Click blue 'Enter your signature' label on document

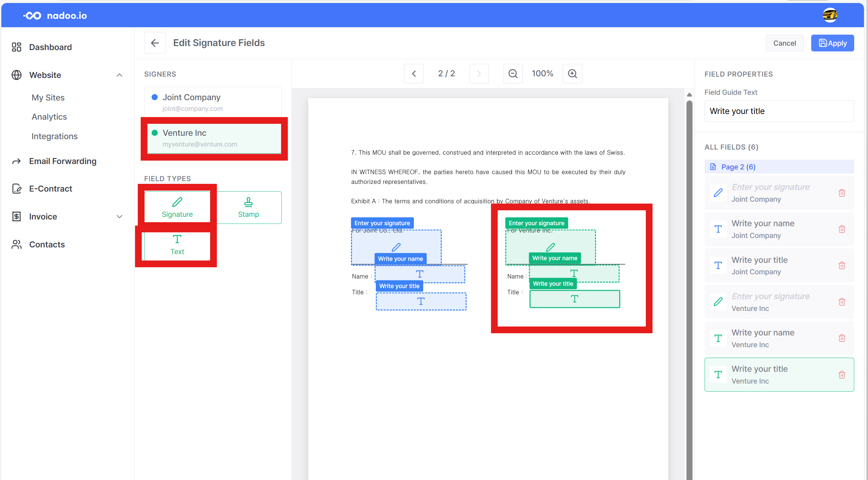tap(382, 223)
